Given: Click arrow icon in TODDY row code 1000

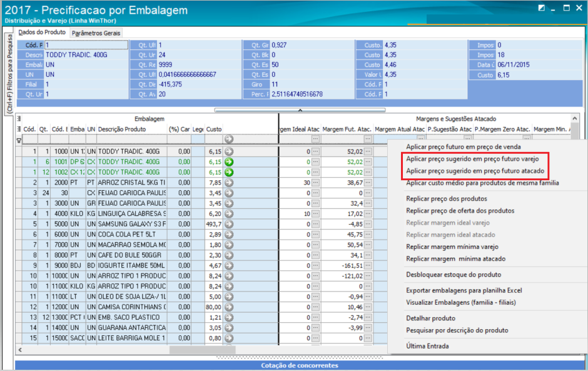Looking at the screenshot, I should [229, 151].
